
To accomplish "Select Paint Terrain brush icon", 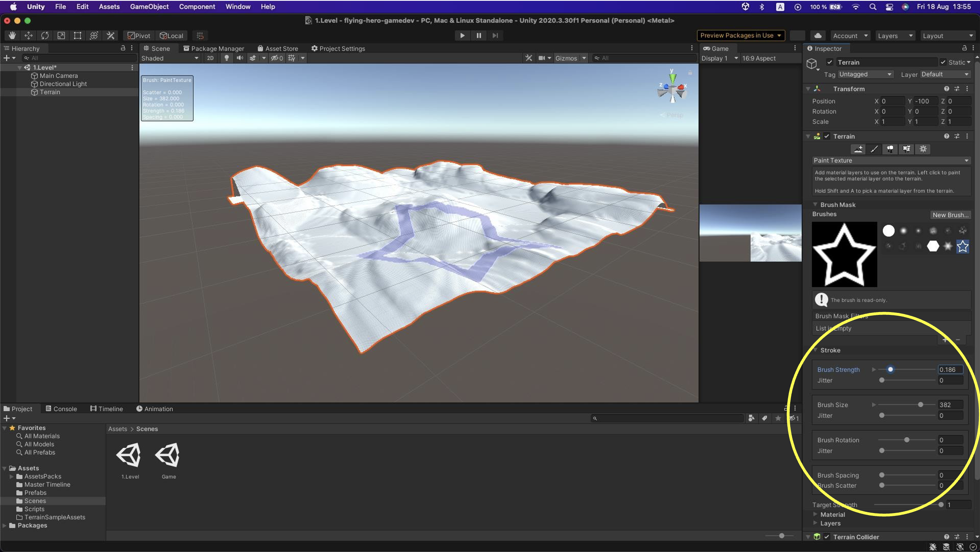I will tap(874, 149).
